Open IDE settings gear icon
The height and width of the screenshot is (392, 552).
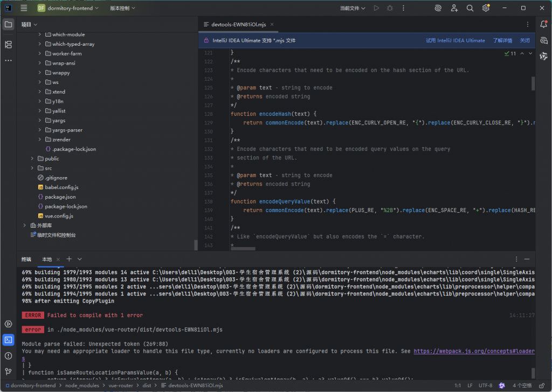[486, 8]
